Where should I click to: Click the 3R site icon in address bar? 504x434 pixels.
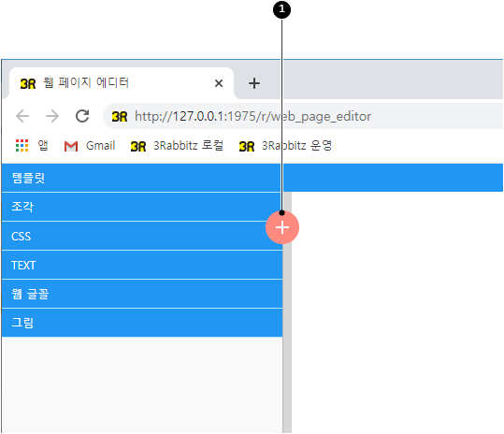[x=120, y=116]
